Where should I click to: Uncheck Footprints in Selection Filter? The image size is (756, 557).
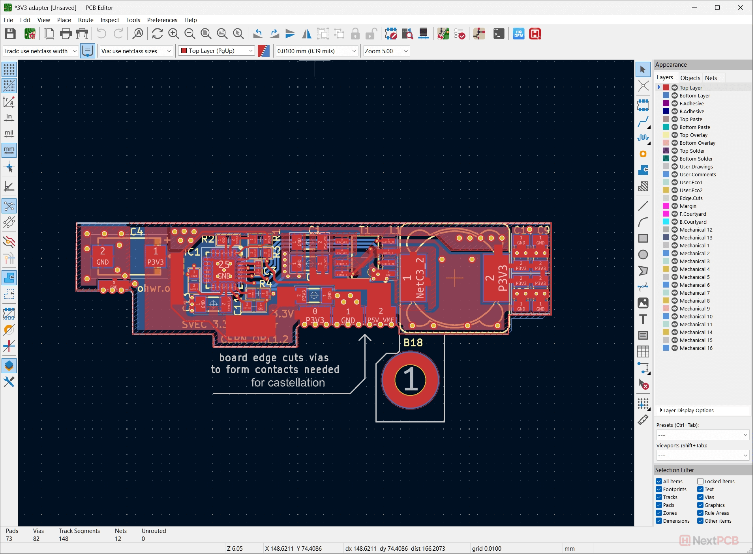click(x=659, y=489)
